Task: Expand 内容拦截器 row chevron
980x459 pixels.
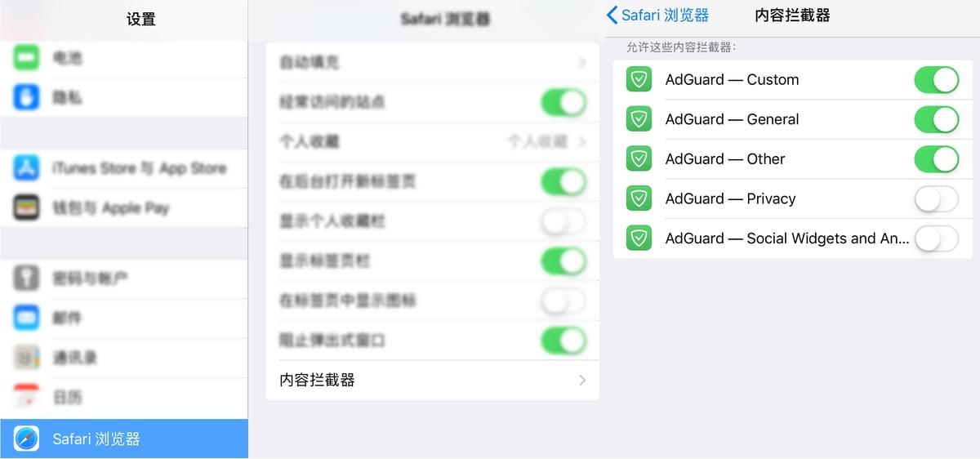Action: point(582,380)
